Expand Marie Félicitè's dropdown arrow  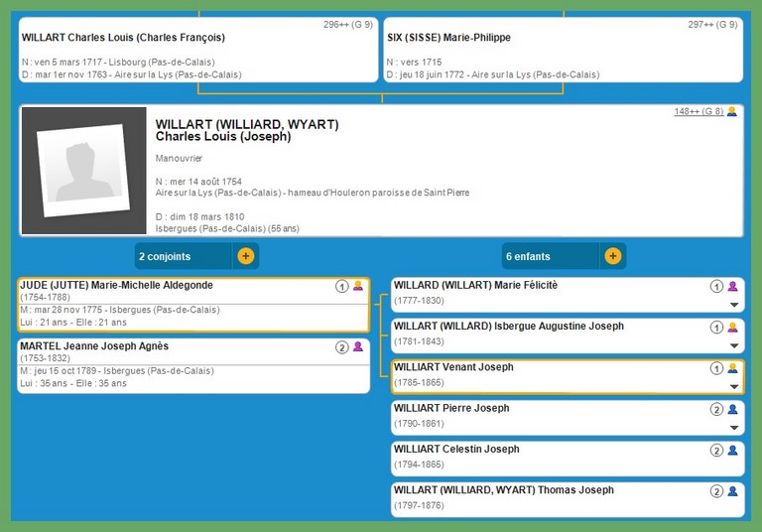[x=734, y=305]
